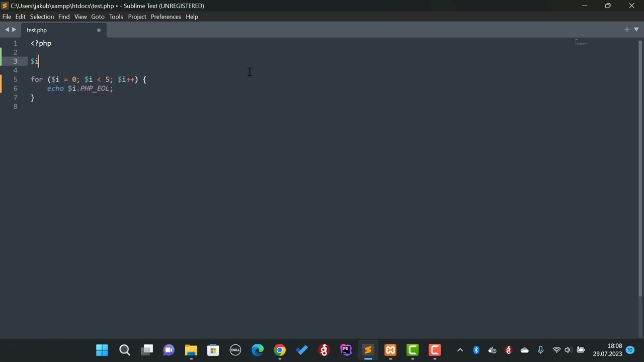Open the Goto menu

click(x=98, y=17)
